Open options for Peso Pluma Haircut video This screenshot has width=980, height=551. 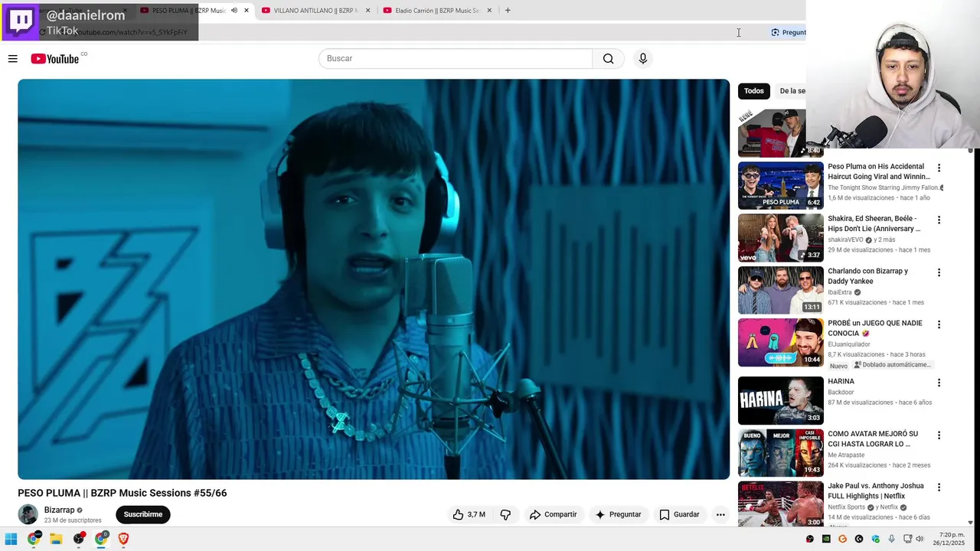pos(939,168)
